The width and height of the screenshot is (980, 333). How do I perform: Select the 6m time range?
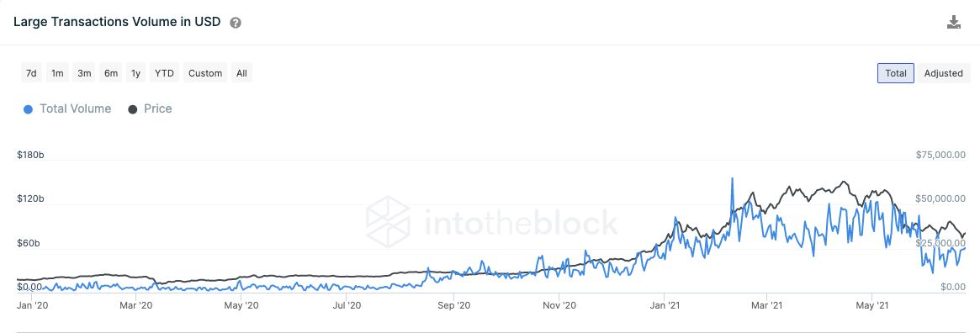tap(111, 73)
